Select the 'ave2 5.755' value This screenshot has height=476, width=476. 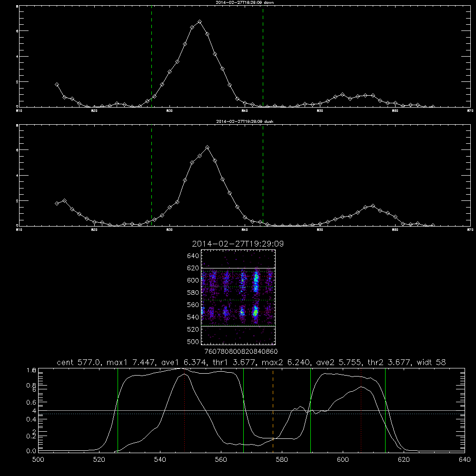point(338,362)
